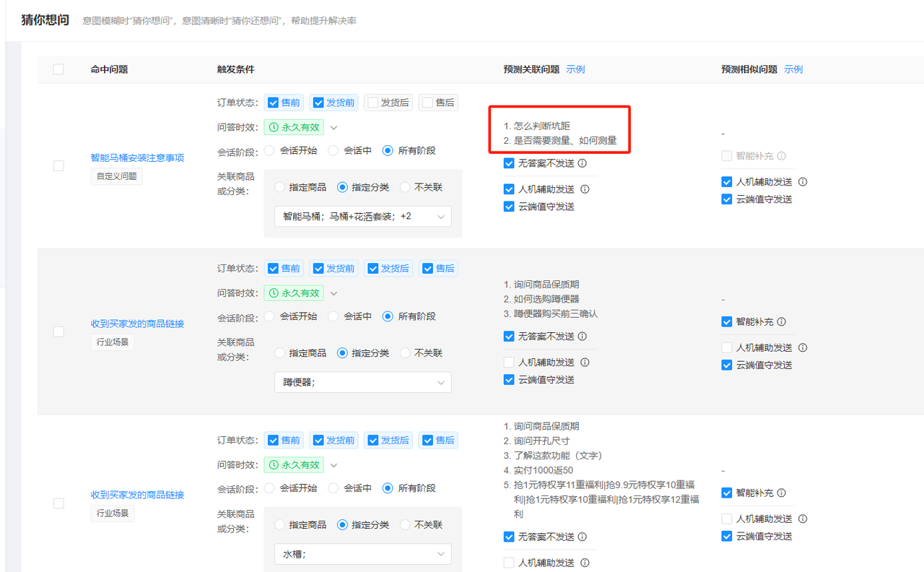Viewport: 924px width, 572px height.
Task: Info icon next to 智能补充 in 蹲便器 row
Action: click(781, 322)
